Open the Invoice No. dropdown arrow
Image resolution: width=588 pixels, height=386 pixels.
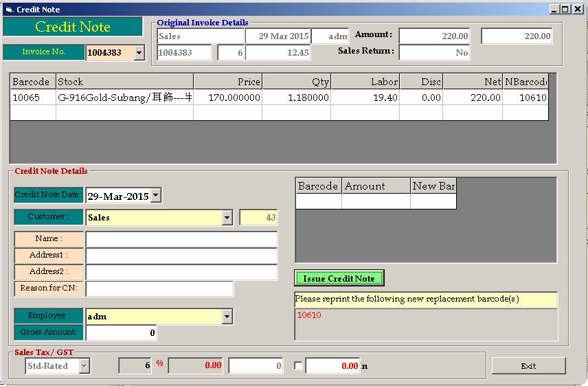point(139,53)
